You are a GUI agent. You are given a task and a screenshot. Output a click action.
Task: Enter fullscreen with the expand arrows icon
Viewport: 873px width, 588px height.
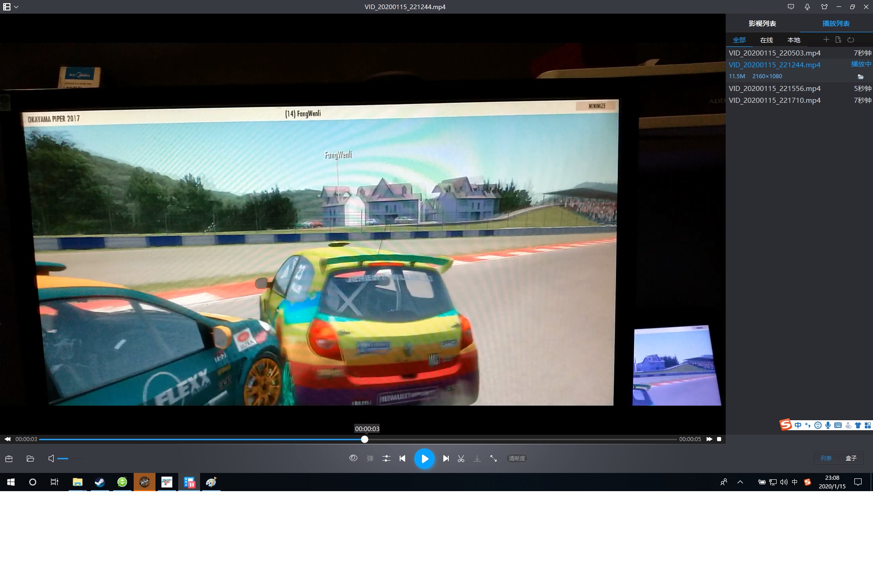tap(493, 458)
